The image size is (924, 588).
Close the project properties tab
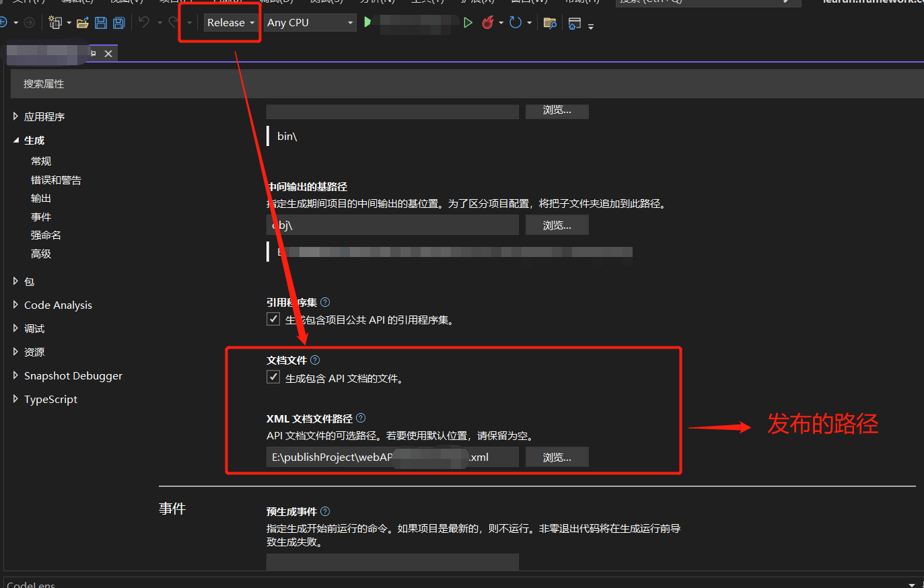108,54
